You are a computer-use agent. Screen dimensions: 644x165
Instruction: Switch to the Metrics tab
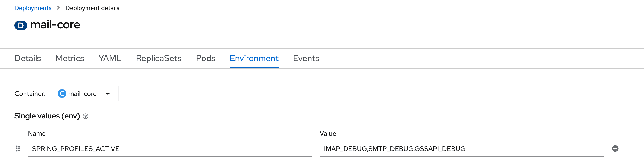tap(69, 58)
